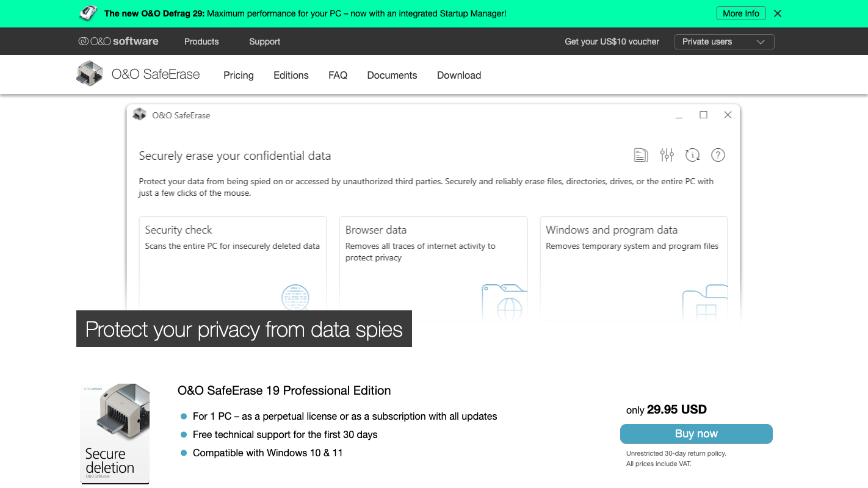Click the small SafeErase app icon in title bar
The image size is (868, 488).
[x=140, y=115]
